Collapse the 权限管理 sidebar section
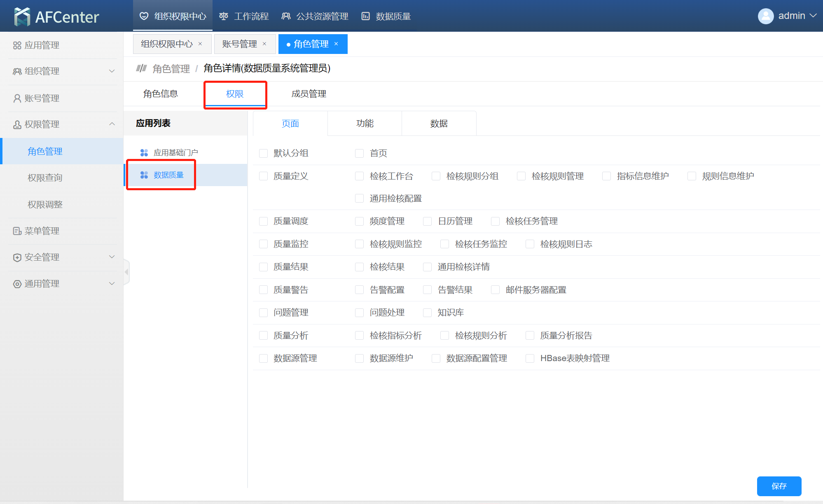823x504 pixels. point(112,124)
